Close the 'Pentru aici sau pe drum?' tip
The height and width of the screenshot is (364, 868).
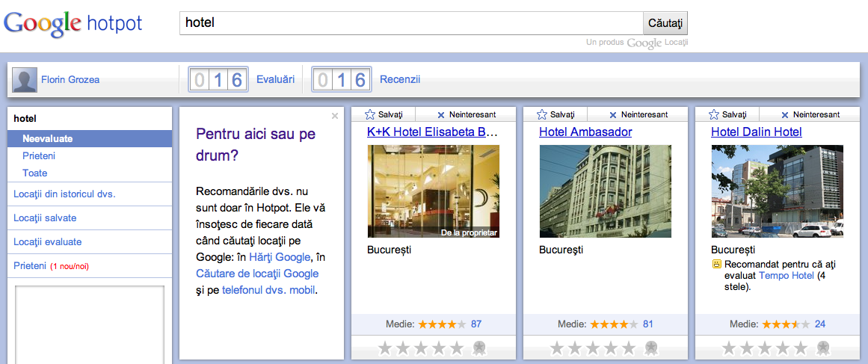335,116
